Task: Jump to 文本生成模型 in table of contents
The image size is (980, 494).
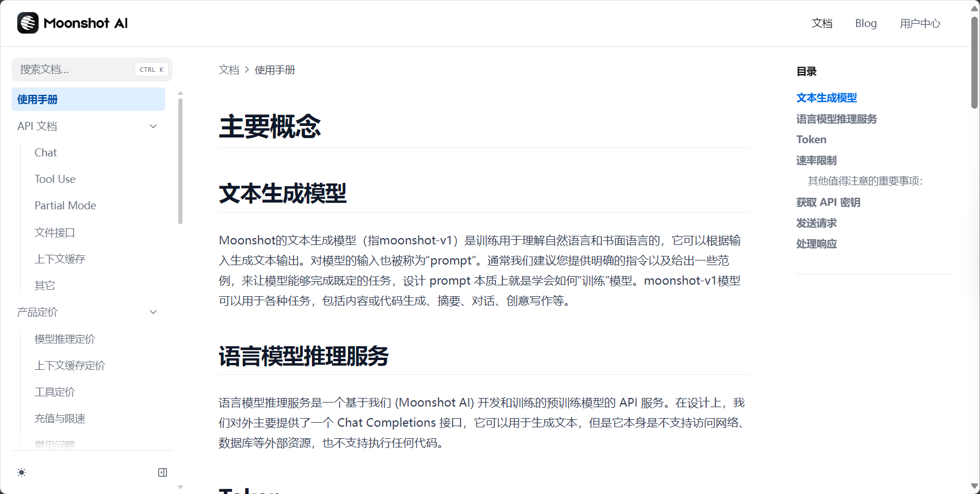Action: (x=827, y=98)
